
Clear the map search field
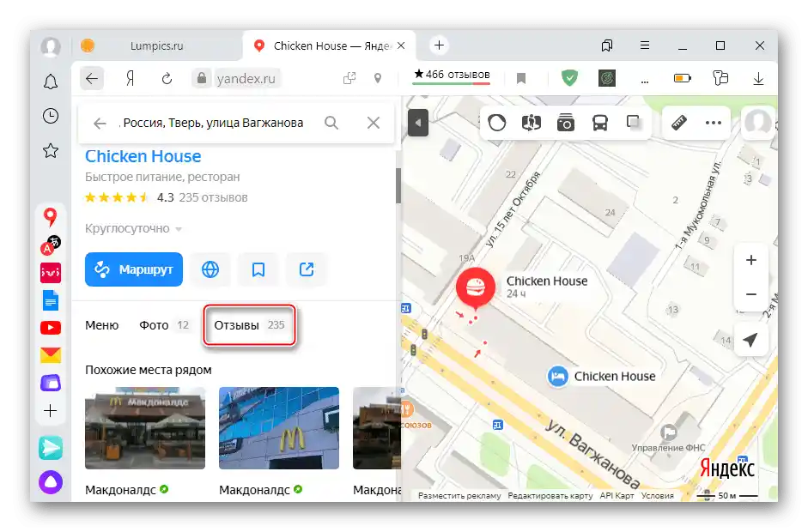coord(373,123)
